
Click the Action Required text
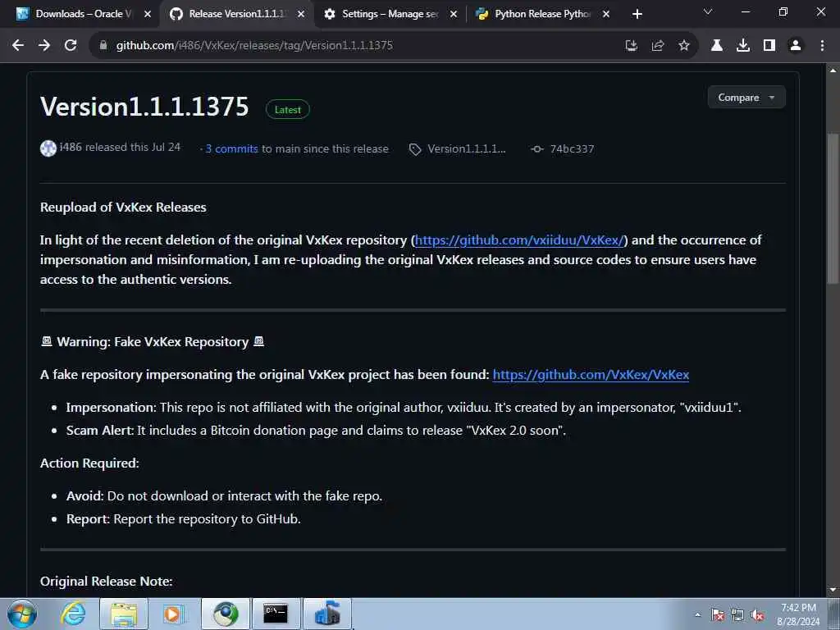pyautogui.click(x=89, y=463)
